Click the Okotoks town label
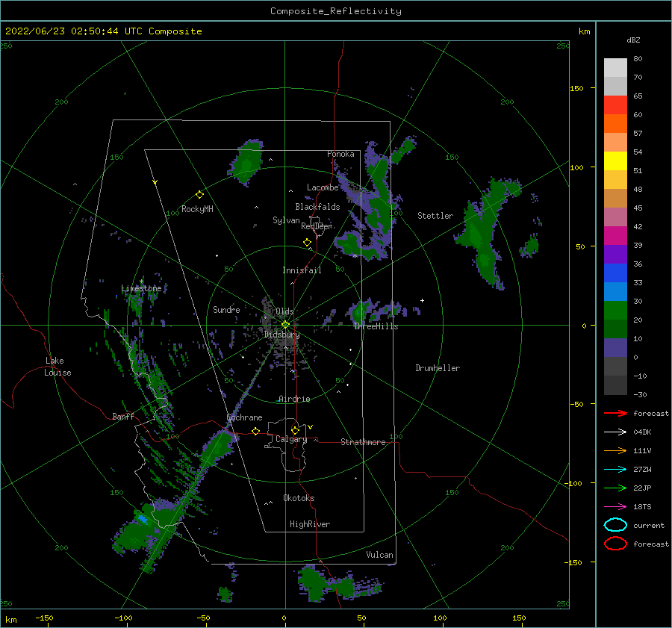The width and height of the screenshot is (672, 628). pos(299,498)
